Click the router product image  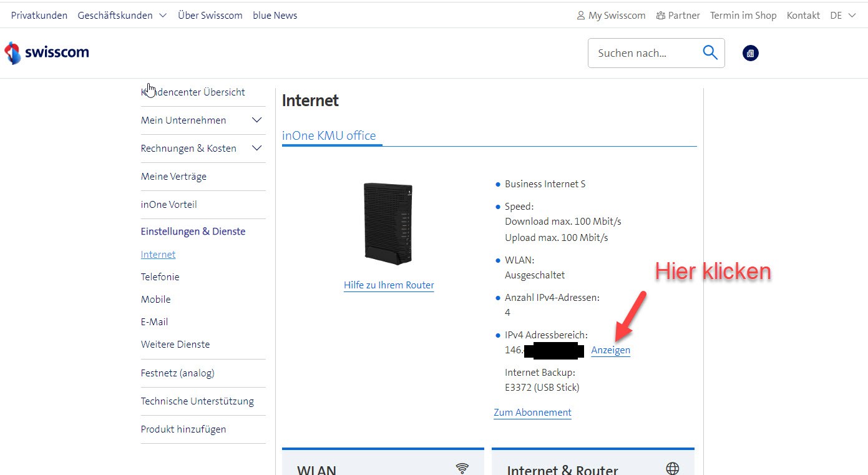click(x=388, y=223)
